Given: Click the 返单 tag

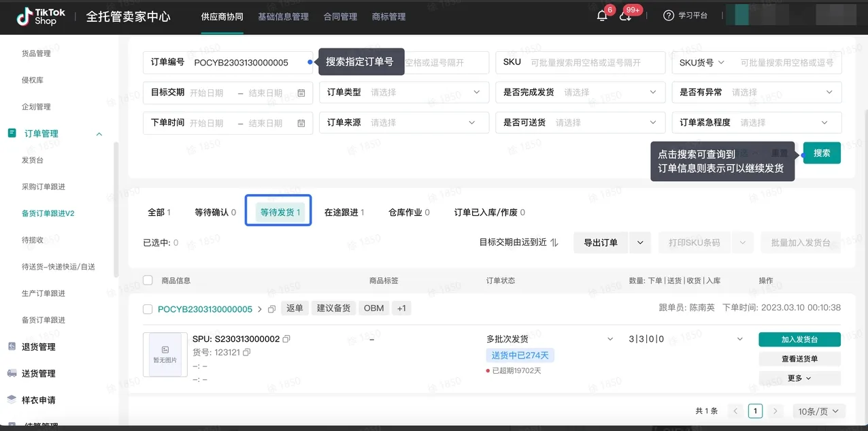Looking at the screenshot, I should coord(295,308).
